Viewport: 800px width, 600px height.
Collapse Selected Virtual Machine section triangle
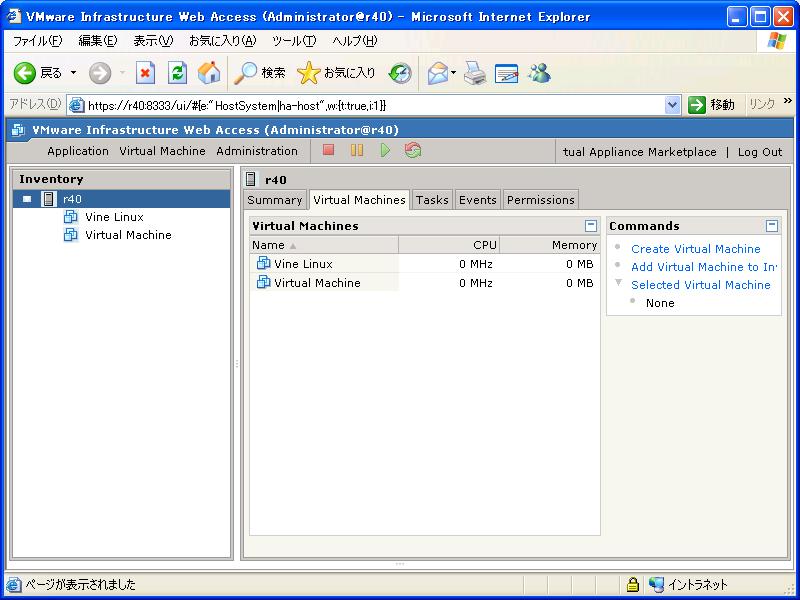(618, 283)
